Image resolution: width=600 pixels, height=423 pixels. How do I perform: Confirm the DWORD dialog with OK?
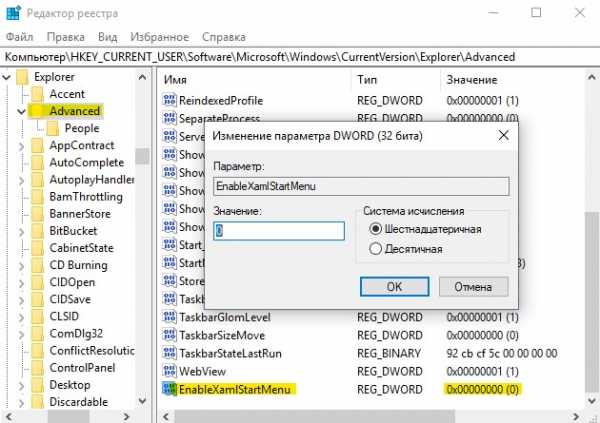click(395, 286)
